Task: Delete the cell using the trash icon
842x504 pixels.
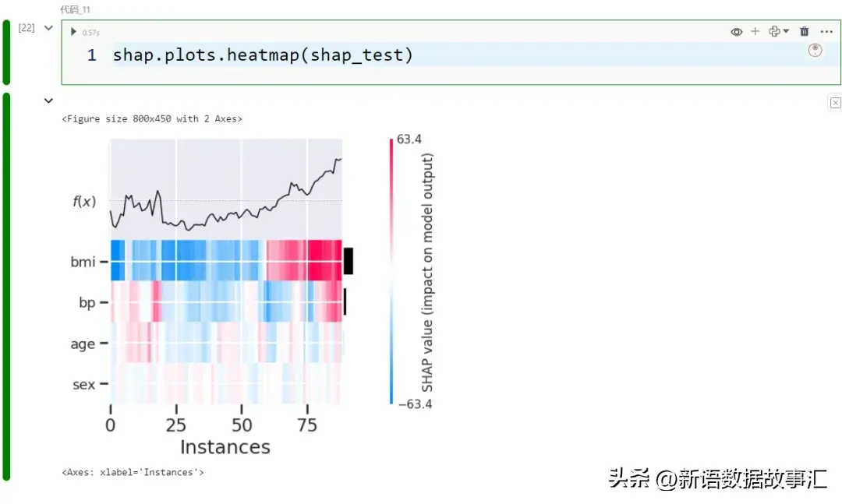Action: point(805,32)
